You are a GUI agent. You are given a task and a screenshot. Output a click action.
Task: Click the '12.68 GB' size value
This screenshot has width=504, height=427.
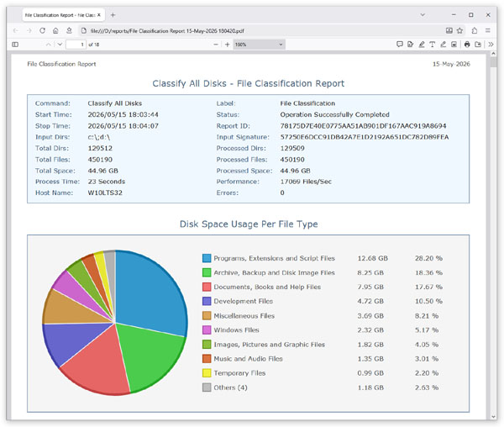[x=372, y=258]
